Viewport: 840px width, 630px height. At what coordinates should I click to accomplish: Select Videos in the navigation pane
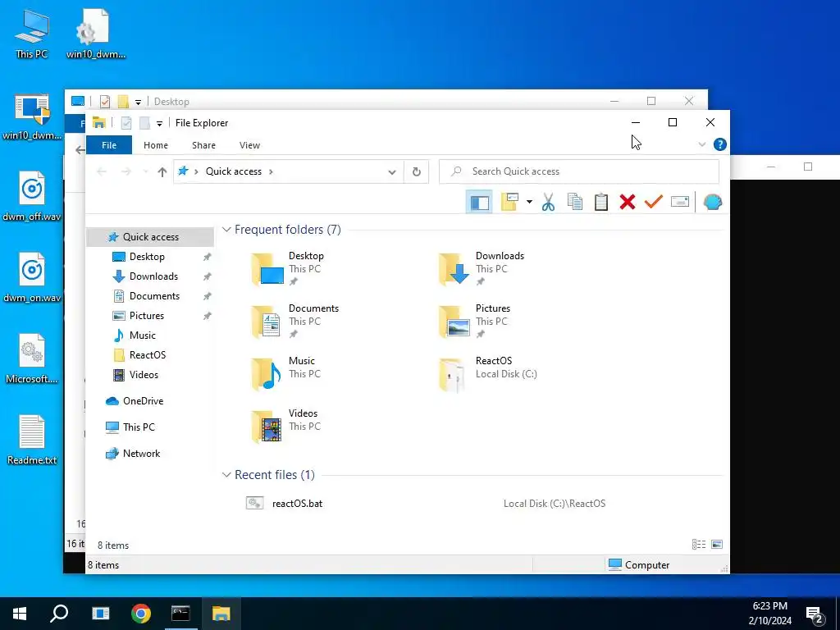pyautogui.click(x=144, y=375)
